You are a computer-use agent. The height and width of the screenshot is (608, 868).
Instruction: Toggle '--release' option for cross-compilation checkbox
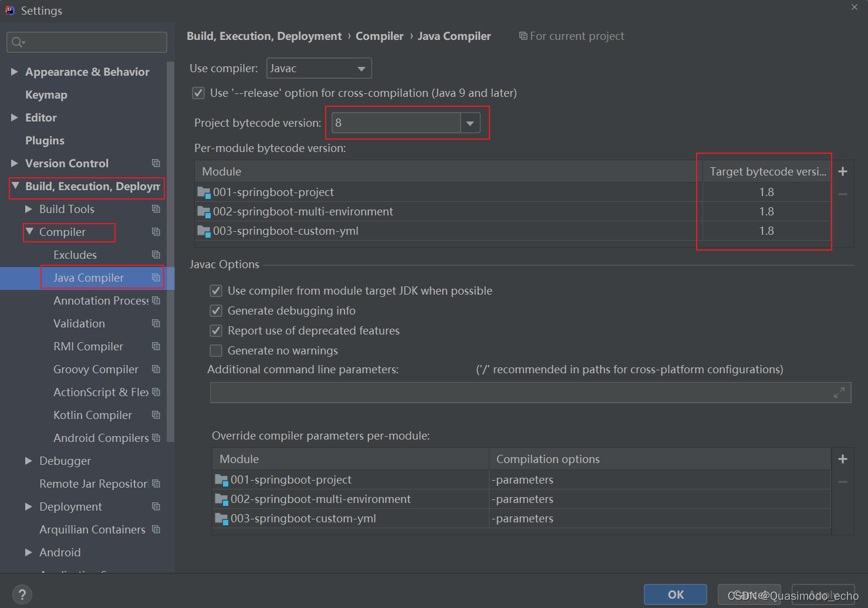[x=198, y=93]
